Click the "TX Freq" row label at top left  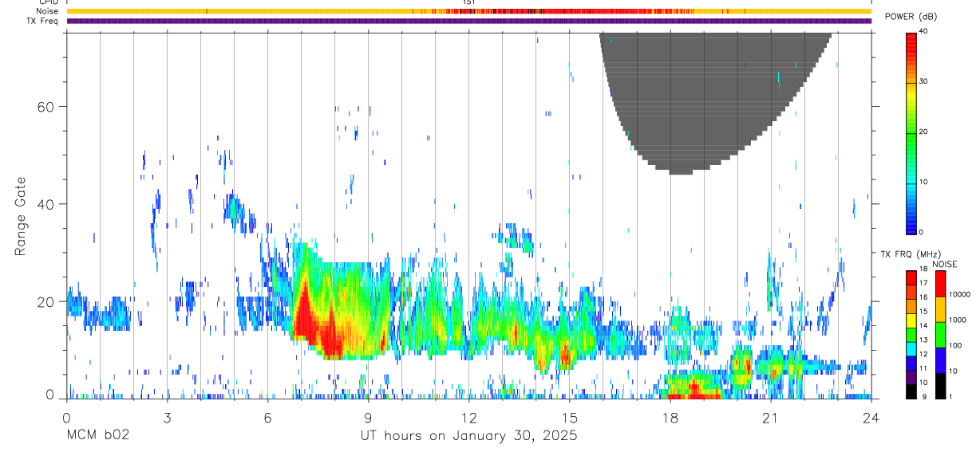click(43, 21)
